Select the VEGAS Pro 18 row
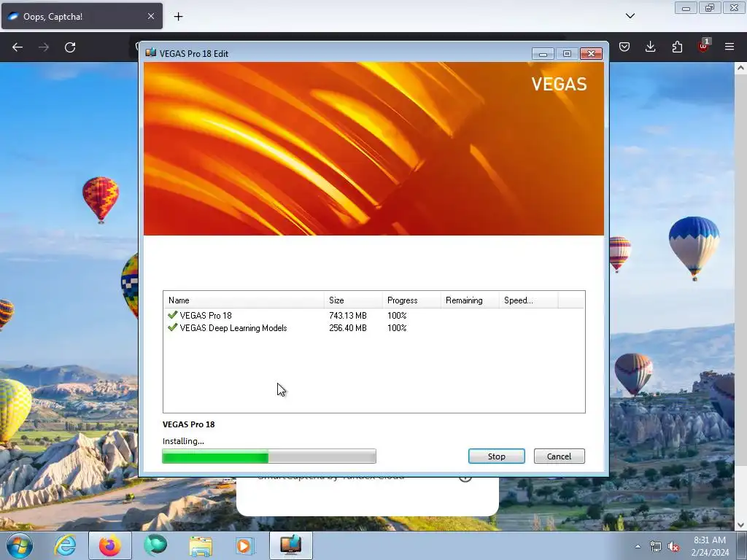The image size is (747, 560). 374,315
